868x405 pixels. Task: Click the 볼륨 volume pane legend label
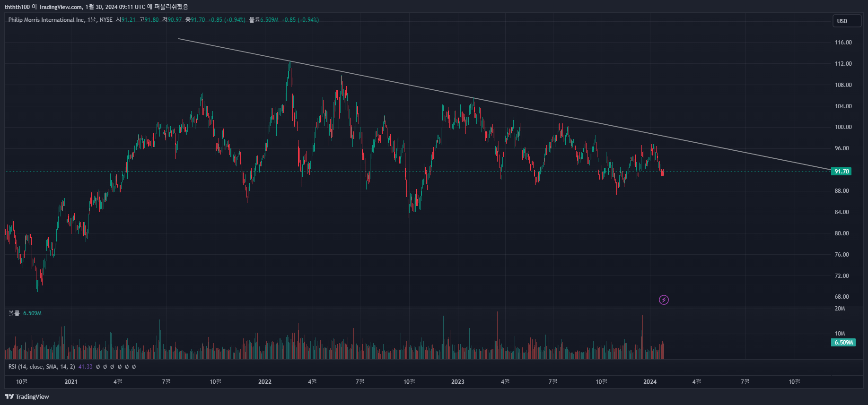pos(14,313)
